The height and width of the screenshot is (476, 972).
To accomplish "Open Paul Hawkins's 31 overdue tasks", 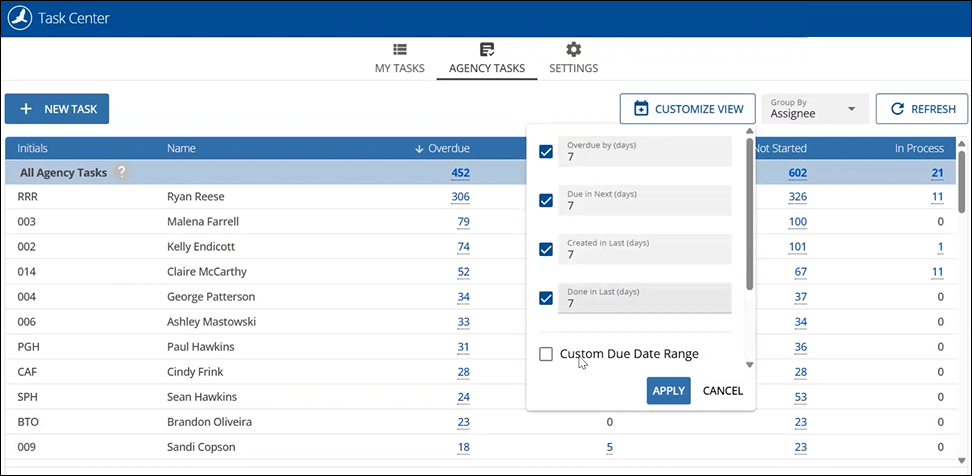I will coord(463,347).
